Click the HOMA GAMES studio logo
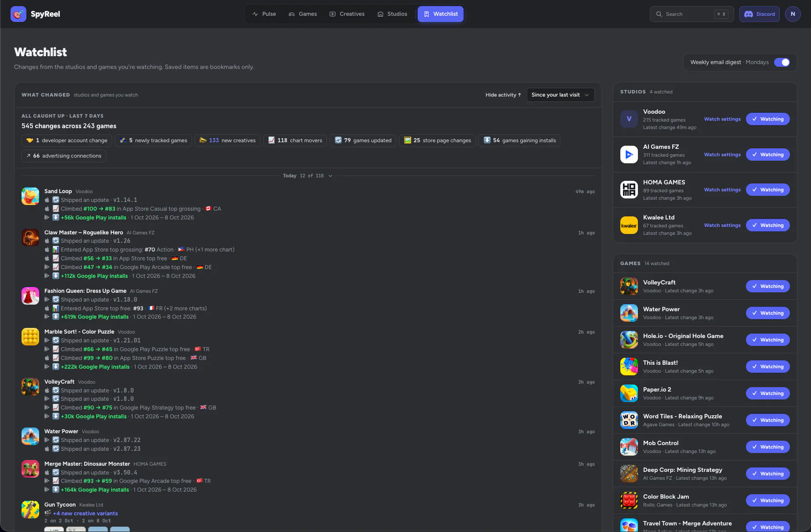 tap(629, 190)
